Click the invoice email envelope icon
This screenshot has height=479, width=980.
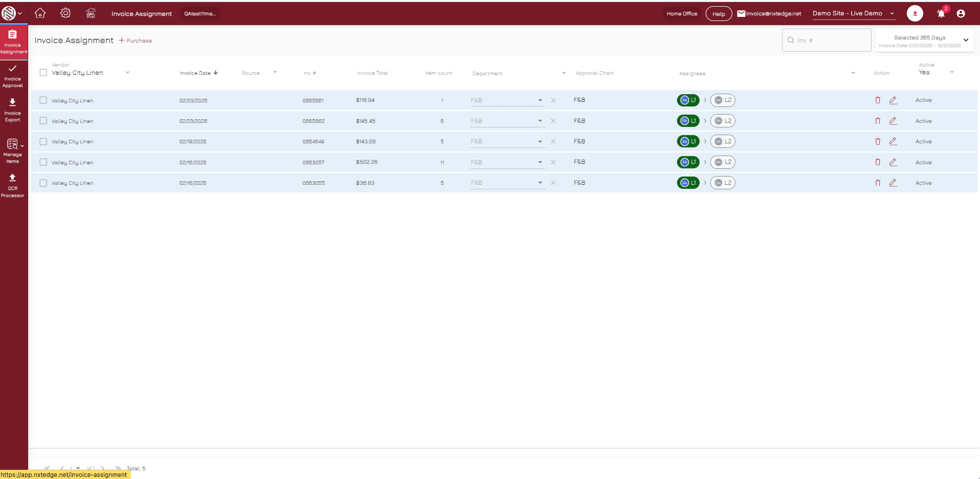(741, 14)
